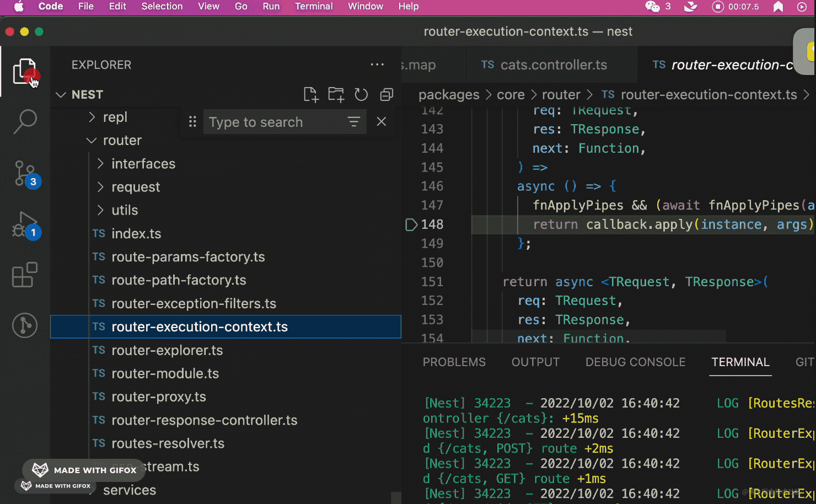Open route-path-factory.ts
Image resolution: width=816 pixels, height=504 pixels.
[x=179, y=280]
